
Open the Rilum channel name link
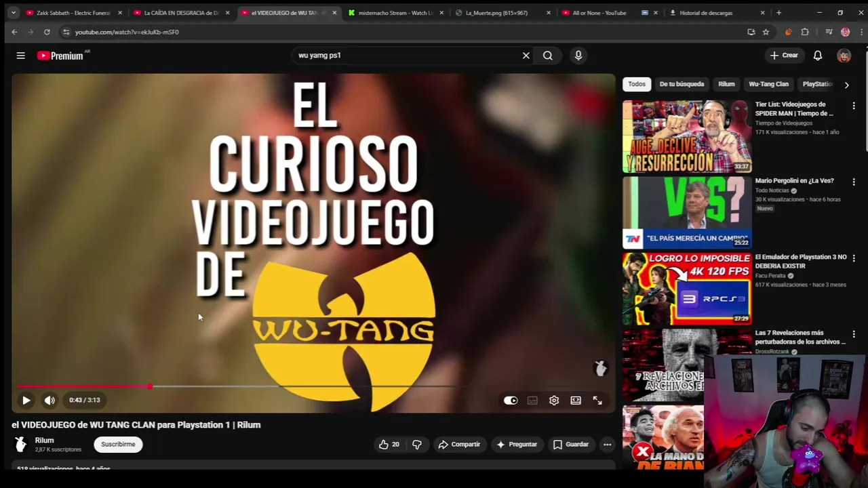pos(45,441)
